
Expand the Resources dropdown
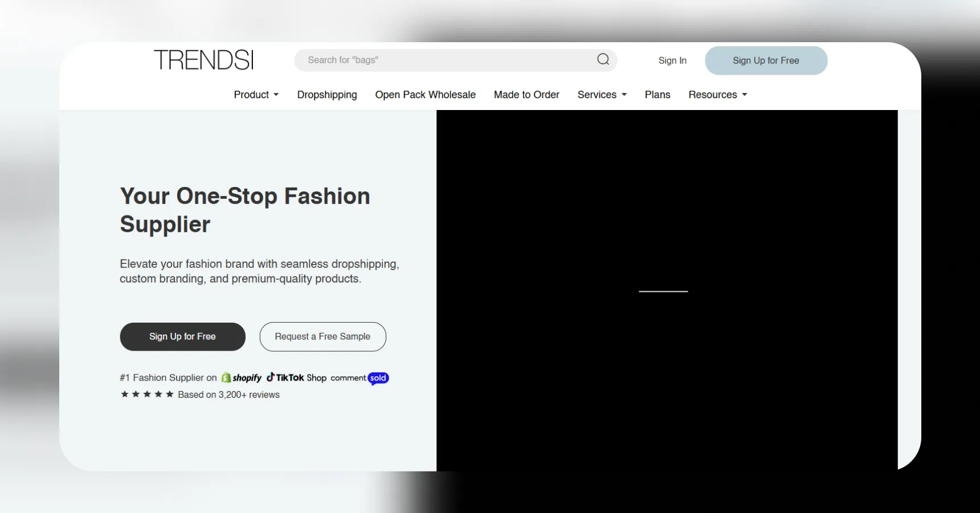click(x=717, y=95)
